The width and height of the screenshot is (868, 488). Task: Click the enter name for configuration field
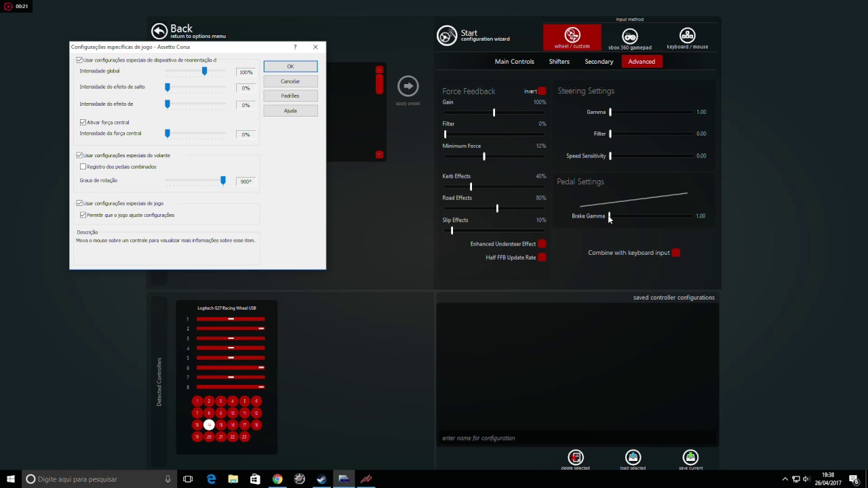coord(576,438)
